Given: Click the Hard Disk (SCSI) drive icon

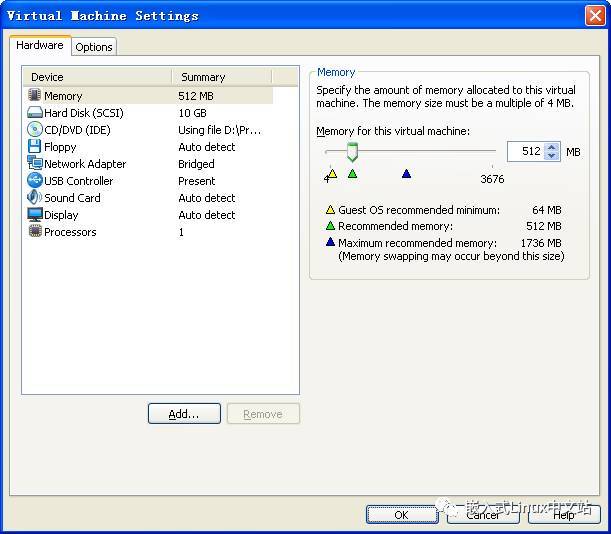Looking at the screenshot, I should 35,113.
